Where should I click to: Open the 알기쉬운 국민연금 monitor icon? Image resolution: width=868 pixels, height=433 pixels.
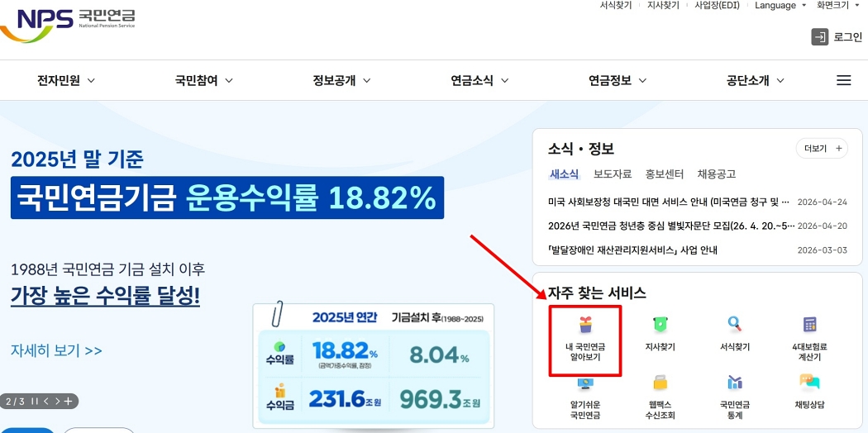coord(585,383)
